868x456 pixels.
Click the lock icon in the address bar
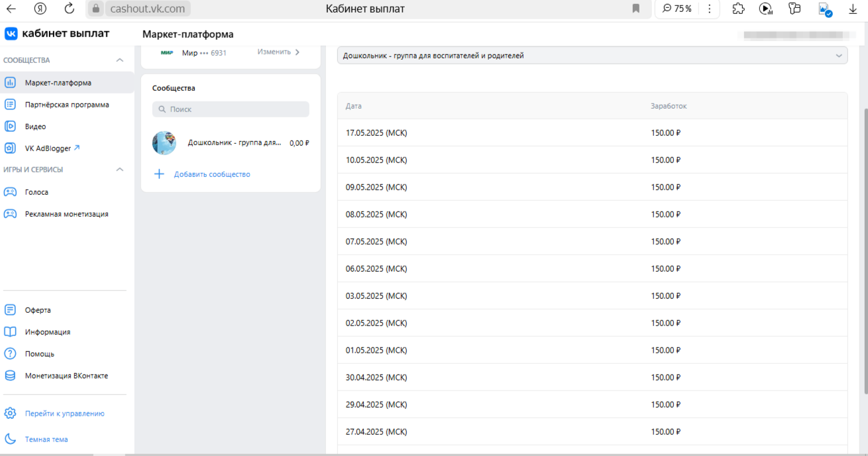(x=96, y=9)
